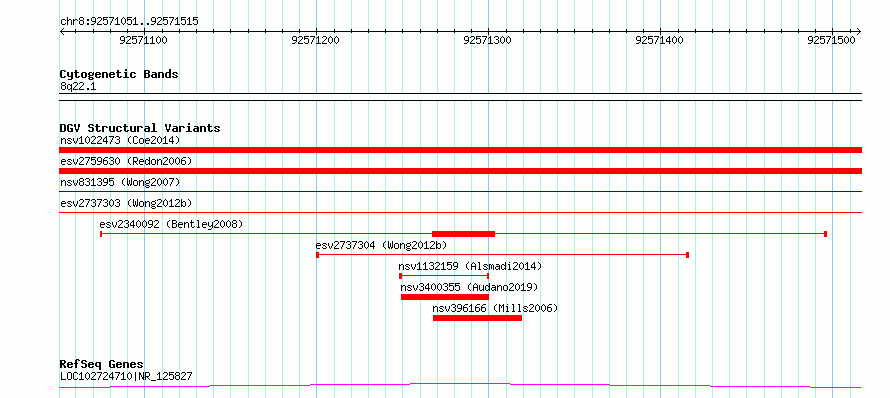Click the 92571500 ruler position label
The height and width of the screenshot is (398, 890).
[832, 40]
